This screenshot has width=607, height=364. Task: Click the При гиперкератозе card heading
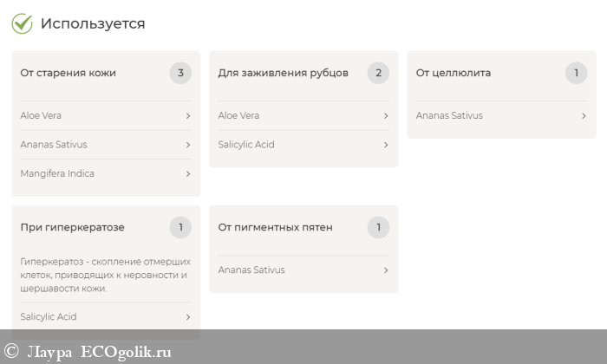pos(72,228)
